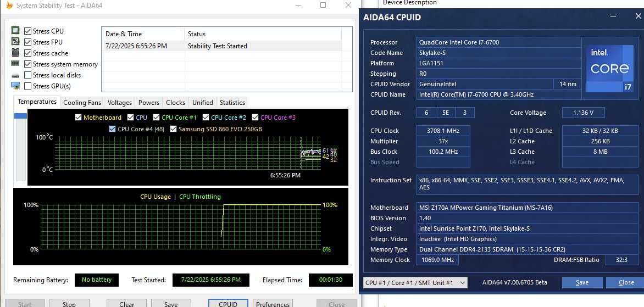644x307 pixels.
Task: Click the Clear button
Action: pyautogui.click(x=126, y=304)
